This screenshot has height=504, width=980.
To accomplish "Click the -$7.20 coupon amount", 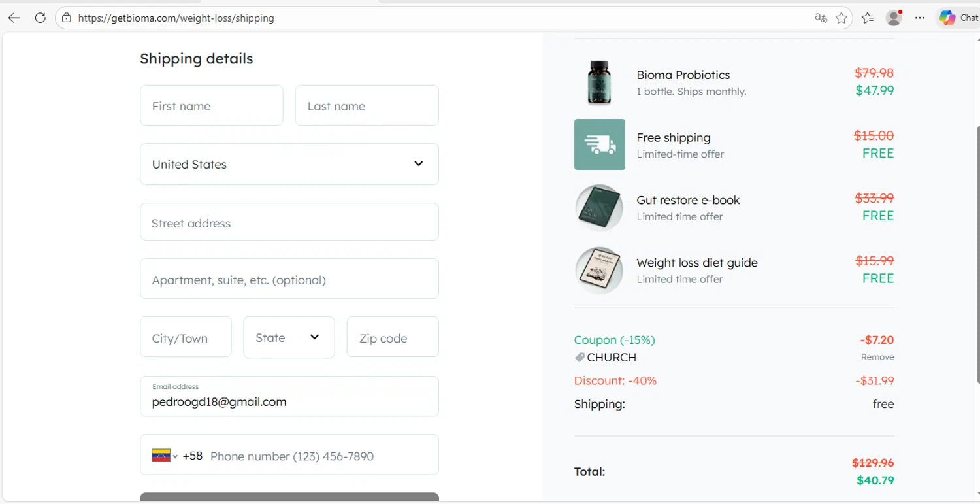I will 877,340.
